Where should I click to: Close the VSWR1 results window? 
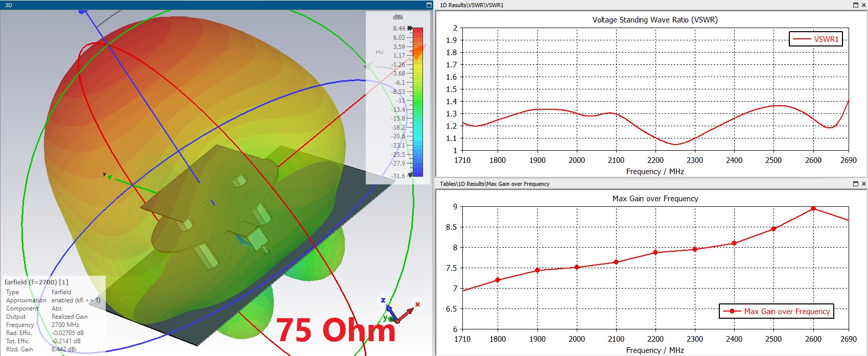coord(864,5)
